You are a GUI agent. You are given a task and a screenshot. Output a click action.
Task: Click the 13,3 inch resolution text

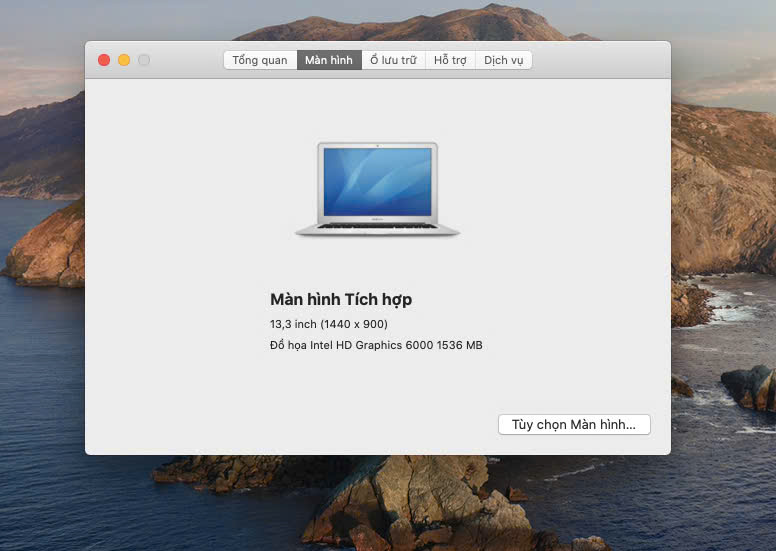pos(329,324)
